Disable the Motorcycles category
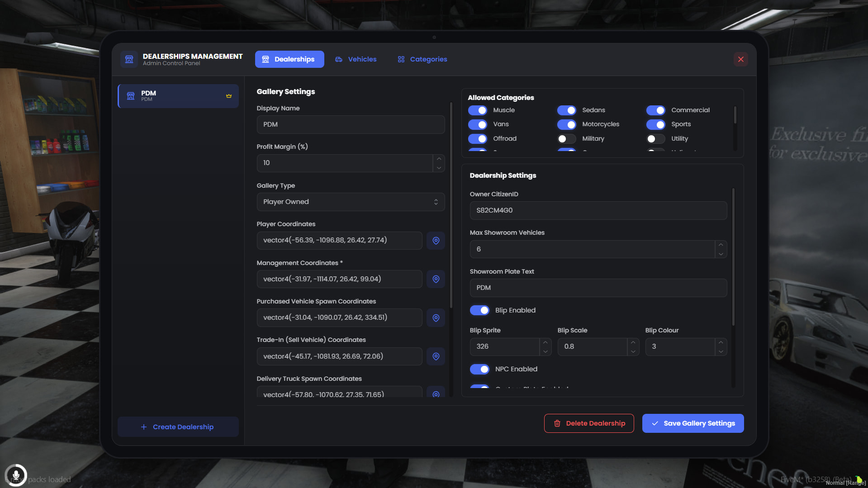 tap(567, 124)
